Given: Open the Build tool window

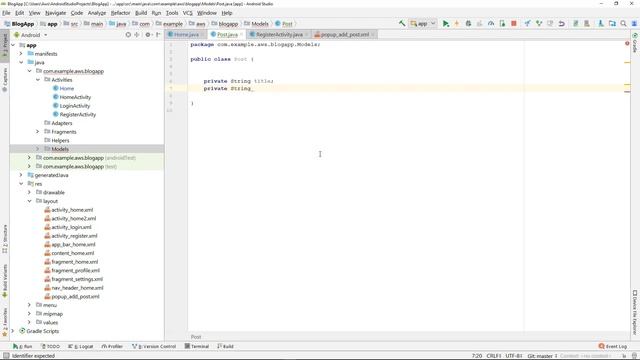Looking at the screenshot, I should point(225,346).
